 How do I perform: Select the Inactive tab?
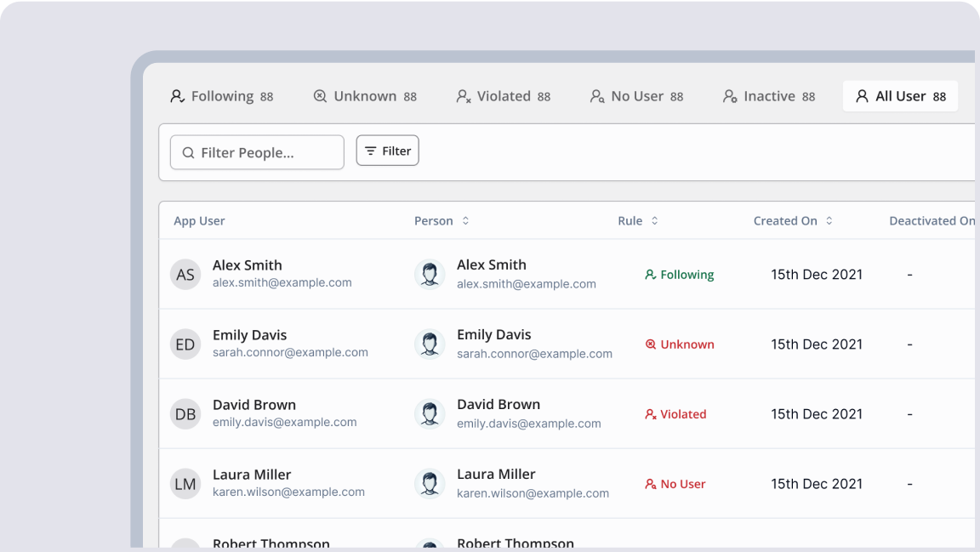pos(768,96)
